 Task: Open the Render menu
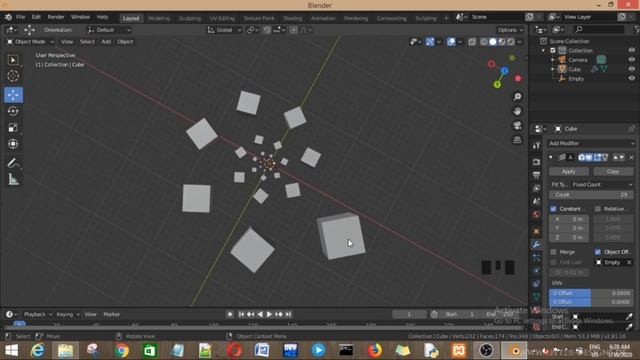tap(56, 17)
